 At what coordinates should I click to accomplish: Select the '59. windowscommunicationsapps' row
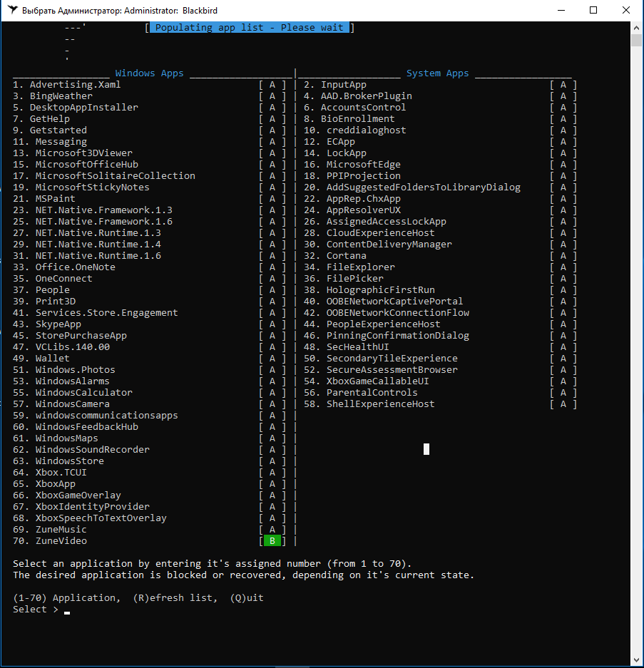pyautogui.click(x=149, y=416)
